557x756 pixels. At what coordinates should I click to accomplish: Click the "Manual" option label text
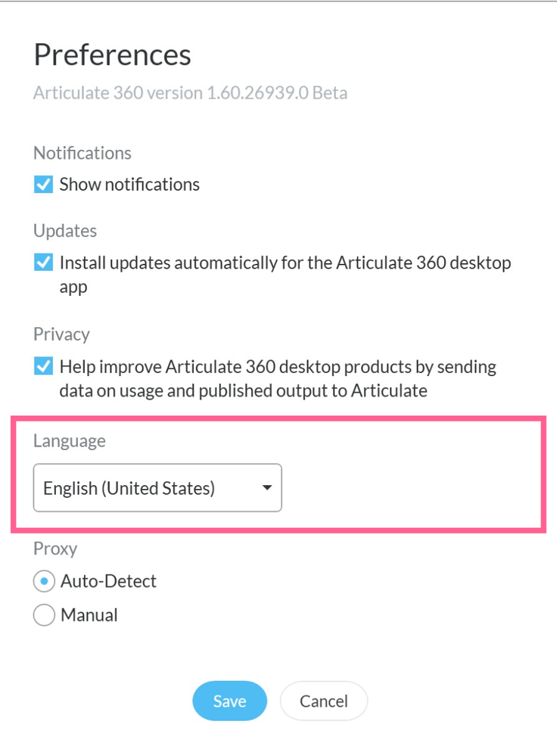click(x=89, y=615)
